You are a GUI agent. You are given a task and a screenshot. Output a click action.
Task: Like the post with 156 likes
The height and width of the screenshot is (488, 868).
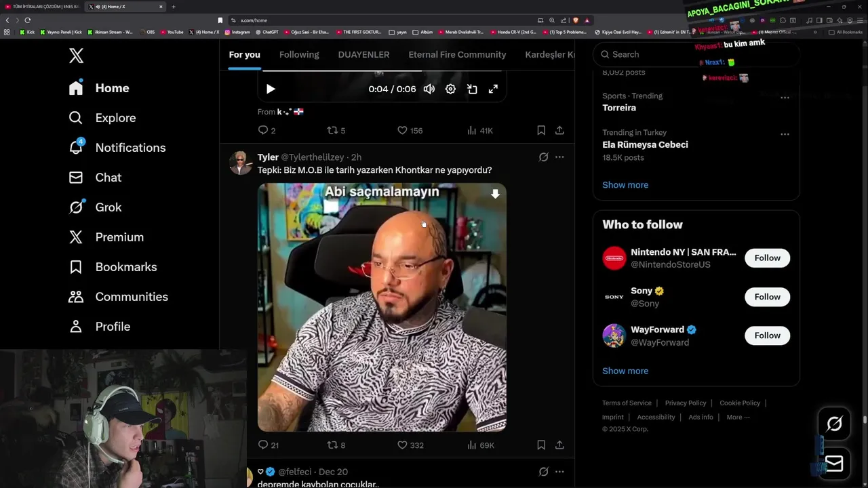pos(410,130)
